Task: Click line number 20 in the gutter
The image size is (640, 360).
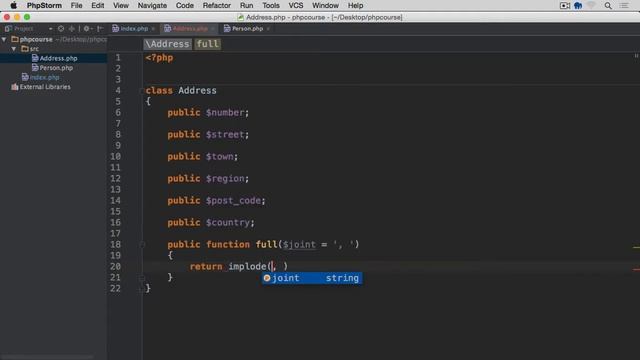Action: (115, 267)
